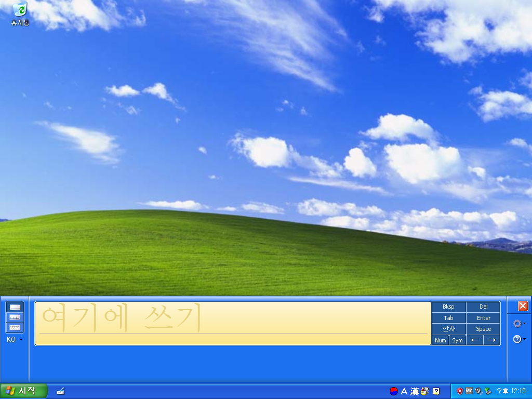The height and width of the screenshot is (399, 532).
Task: Click the language bar help icon
Action: click(x=436, y=391)
